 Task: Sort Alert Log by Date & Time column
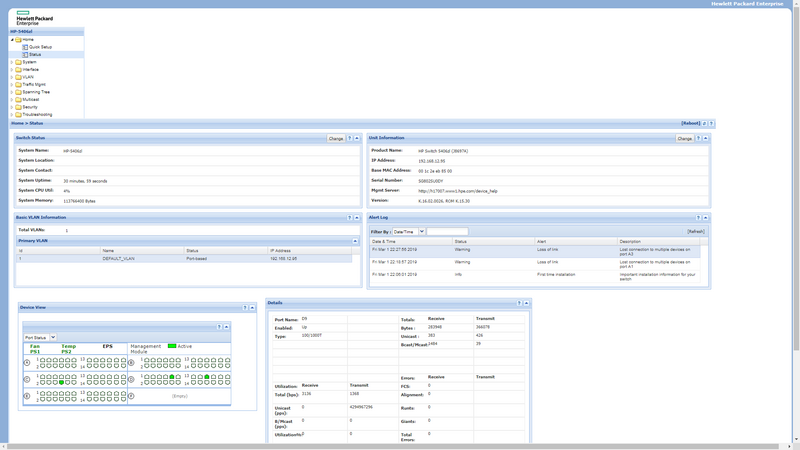[x=411, y=241]
